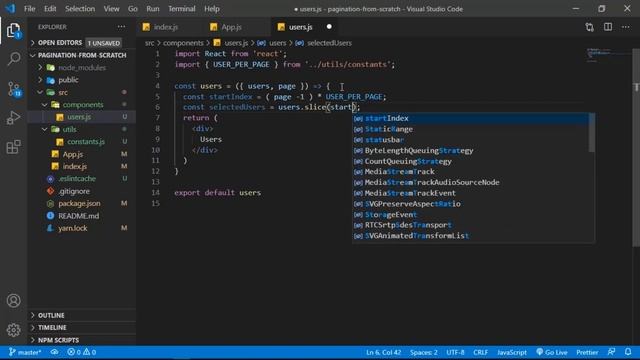Open the .gitignore file
This screenshot has width=640, height=360.
coord(74,191)
